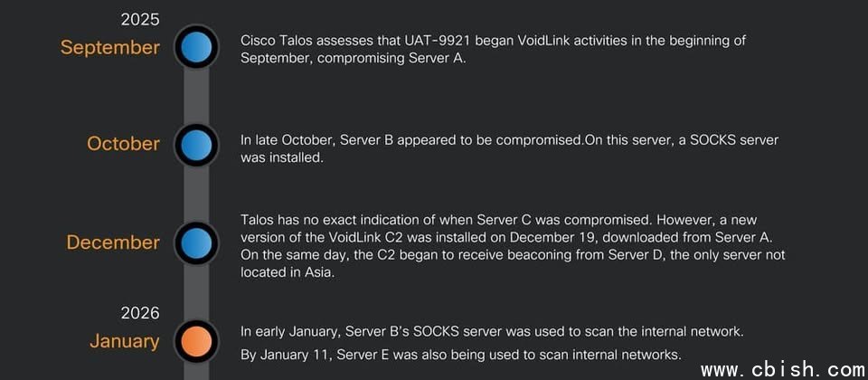868x380 pixels.
Task: Click timeline bar between December and January
Action: (x=196, y=291)
